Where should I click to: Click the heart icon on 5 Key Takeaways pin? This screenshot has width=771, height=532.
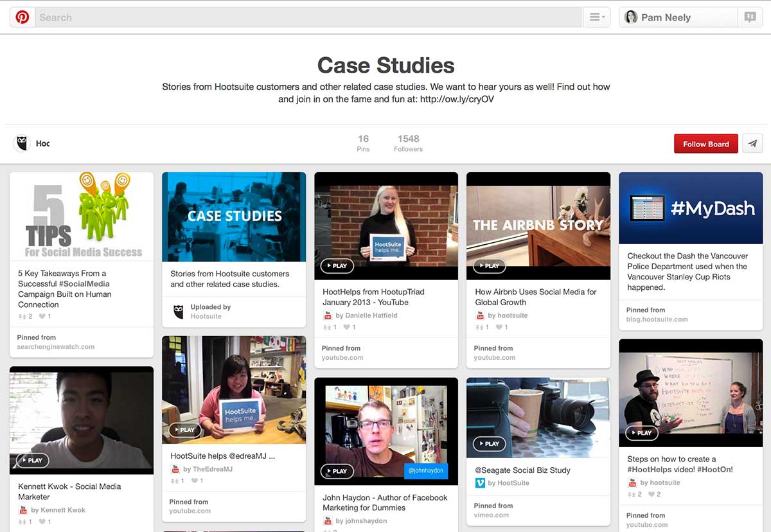coord(43,316)
